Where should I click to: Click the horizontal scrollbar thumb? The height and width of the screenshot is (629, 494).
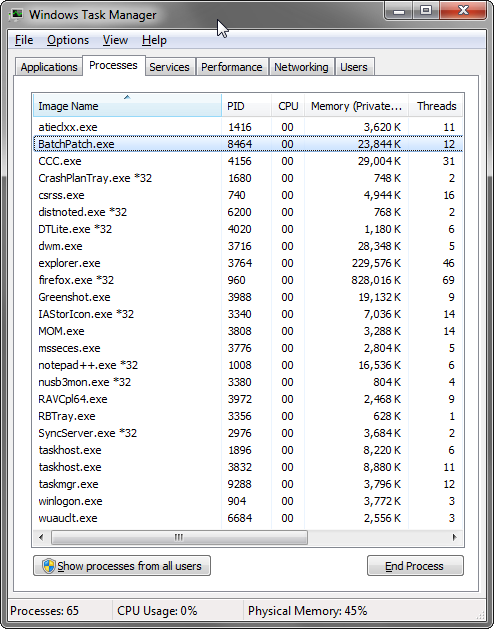[x=179, y=537]
